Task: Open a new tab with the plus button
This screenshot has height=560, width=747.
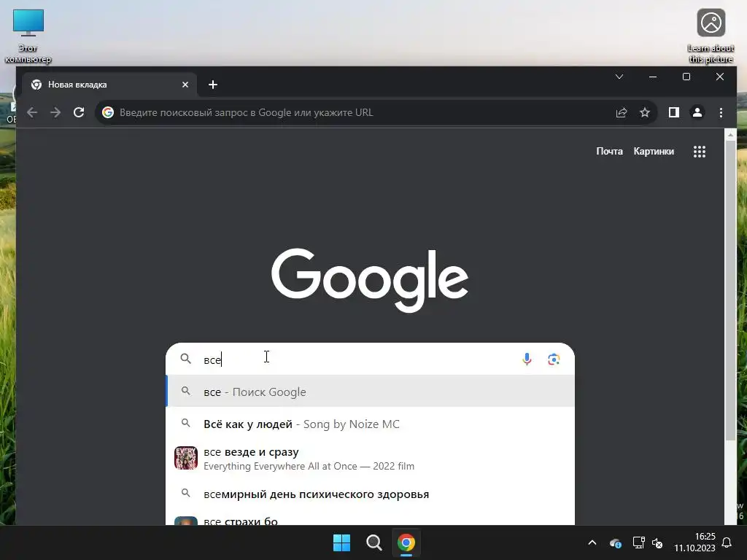Action: (x=213, y=85)
